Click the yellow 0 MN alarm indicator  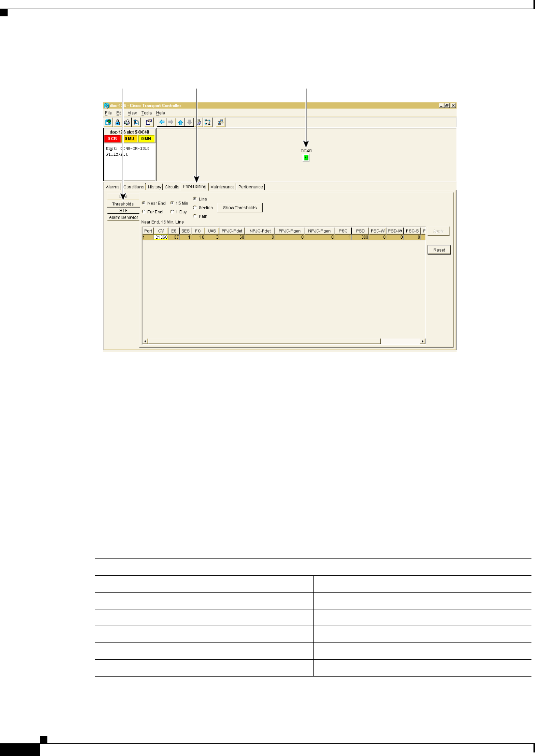[147, 138]
